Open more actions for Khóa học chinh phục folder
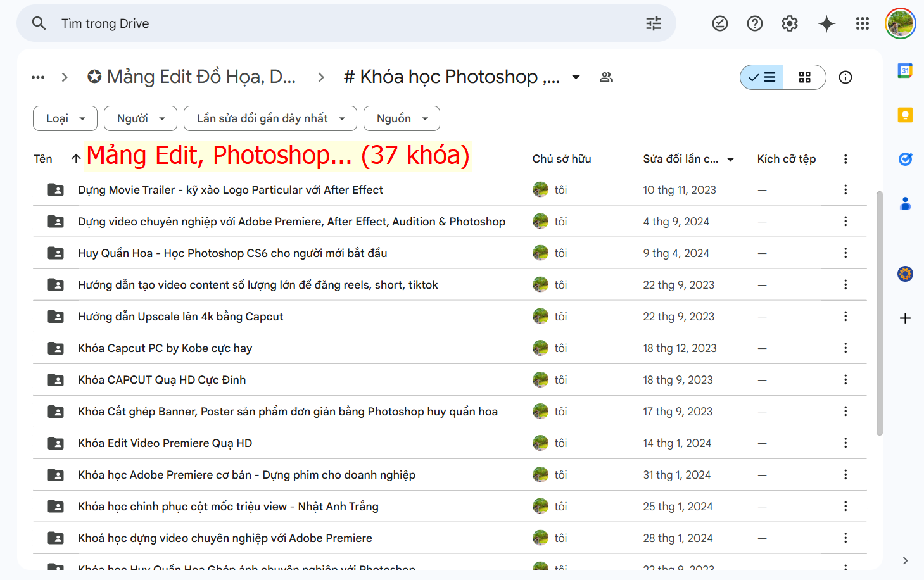Image resolution: width=924 pixels, height=580 pixels. (845, 507)
